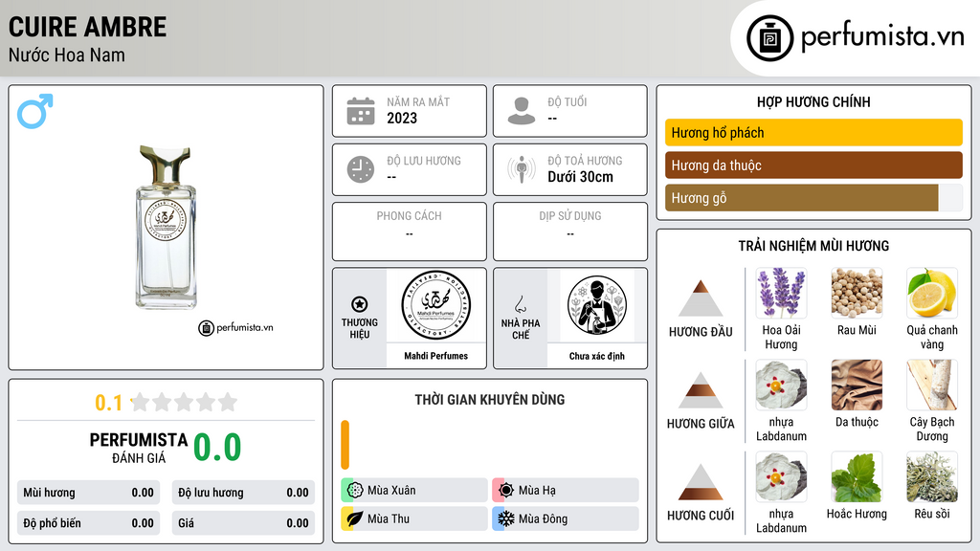The width and height of the screenshot is (980, 551).
Task: Click the Hương da thuộc leather accord bar
Action: 813,165
